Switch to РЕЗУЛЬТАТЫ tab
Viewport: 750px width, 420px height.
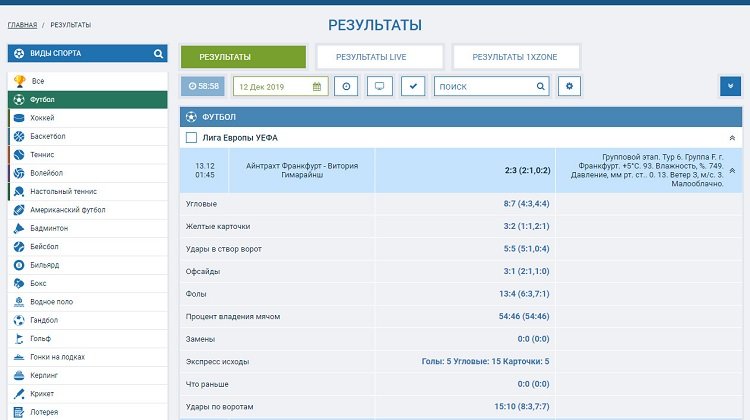(x=243, y=57)
